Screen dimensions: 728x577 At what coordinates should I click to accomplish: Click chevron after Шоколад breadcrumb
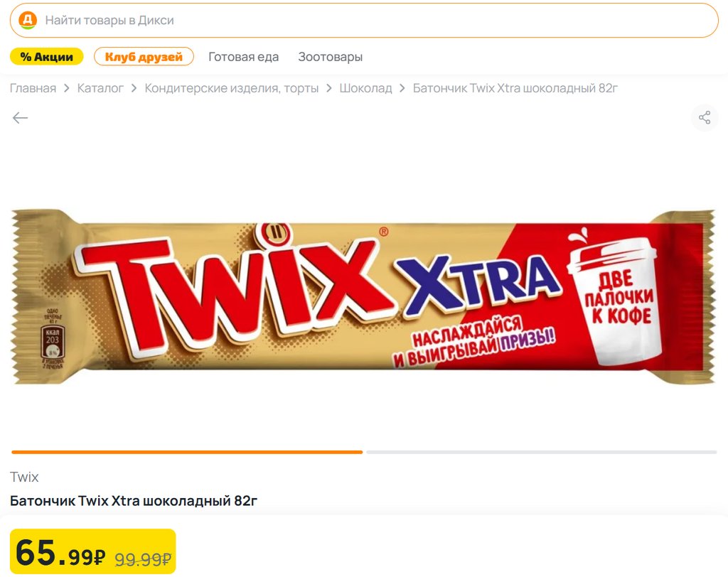pos(402,88)
